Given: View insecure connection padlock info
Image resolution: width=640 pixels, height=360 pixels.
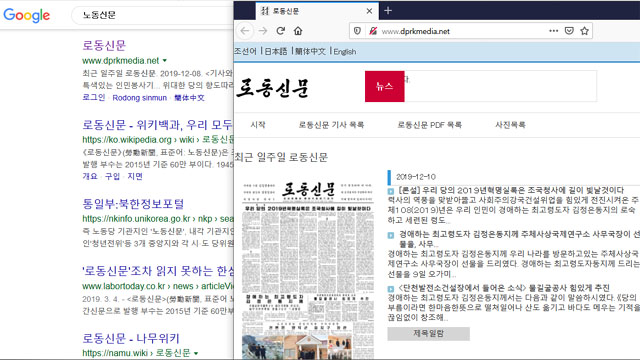Looking at the screenshot, I should click(x=373, y=31).
